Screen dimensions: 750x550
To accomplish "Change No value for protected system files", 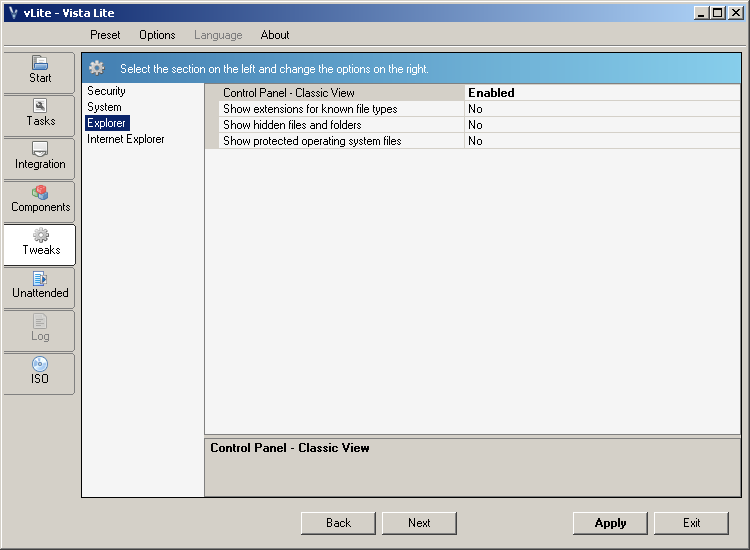I will [x=602, y=141].
